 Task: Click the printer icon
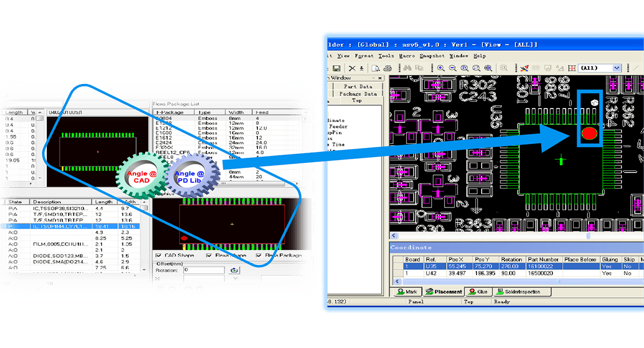388,68
